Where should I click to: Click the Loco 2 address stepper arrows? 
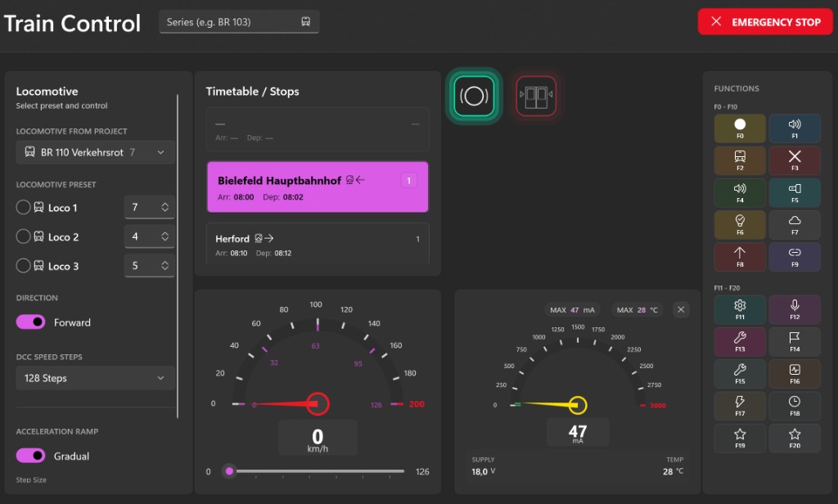point(165,236)
